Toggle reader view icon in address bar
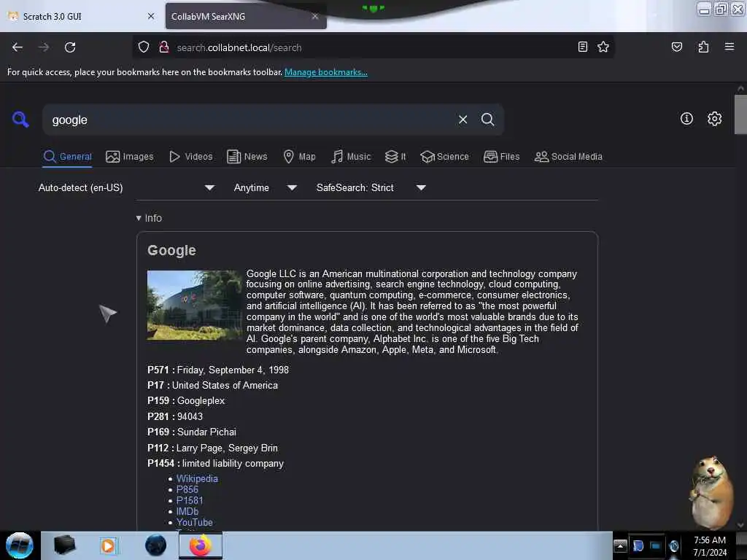 click(582, 47)
